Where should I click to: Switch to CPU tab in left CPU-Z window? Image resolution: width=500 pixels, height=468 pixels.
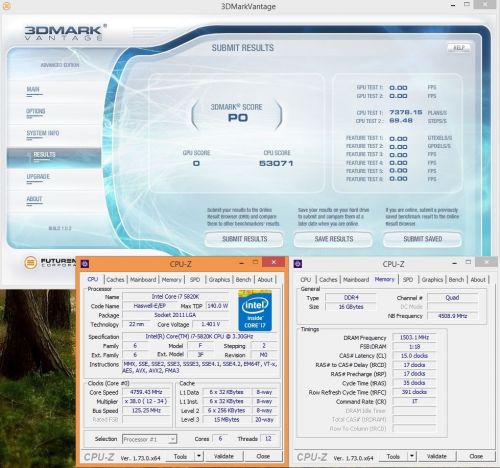93,279
